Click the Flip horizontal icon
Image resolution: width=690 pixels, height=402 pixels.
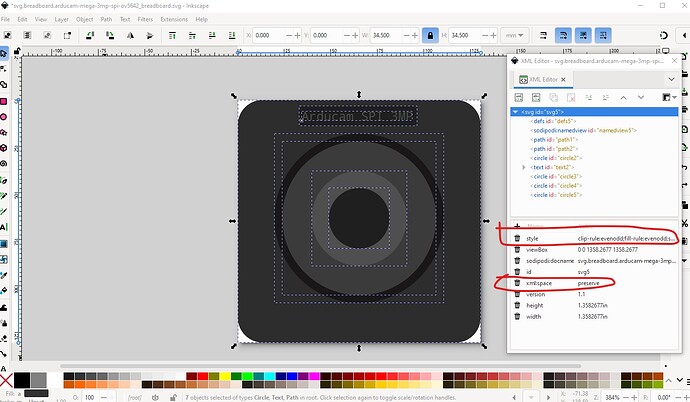coord(130,35)
